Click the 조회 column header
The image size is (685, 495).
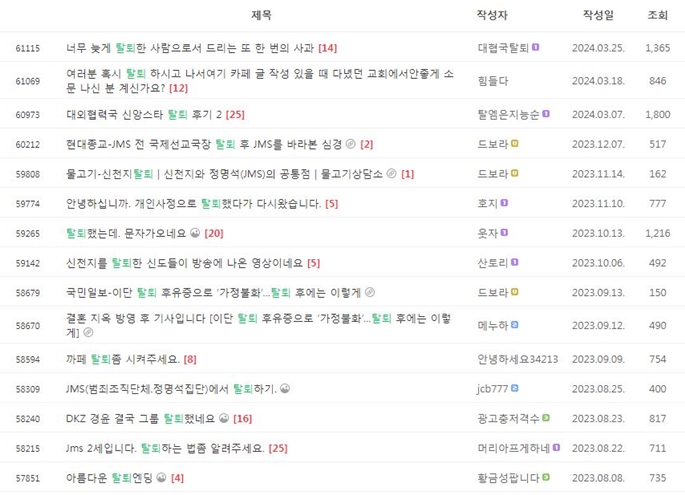(x=657, y=15)
